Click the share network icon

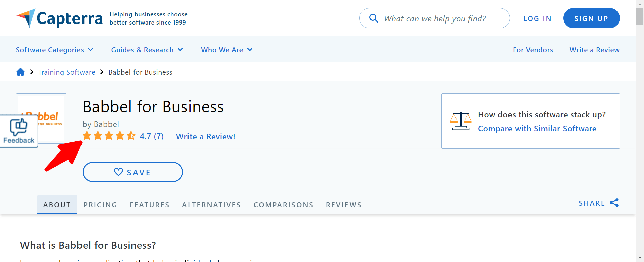point(614,203)
